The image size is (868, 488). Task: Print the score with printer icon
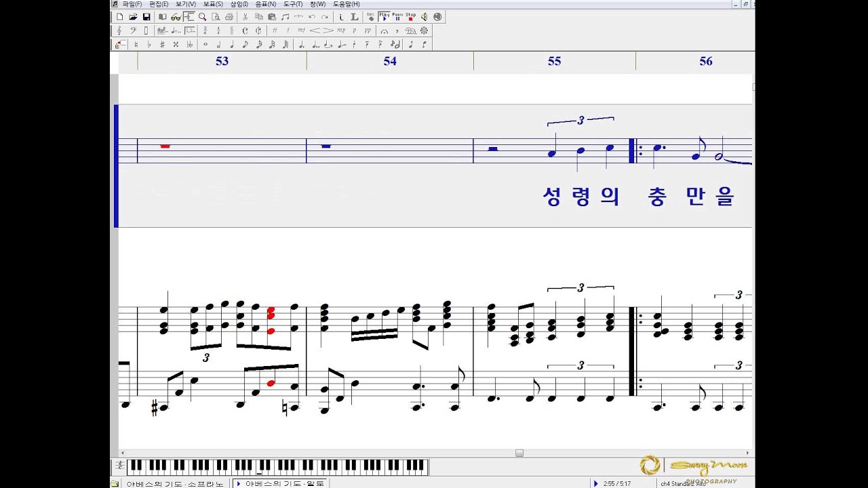pyautogui.click(x=229, y=17)
